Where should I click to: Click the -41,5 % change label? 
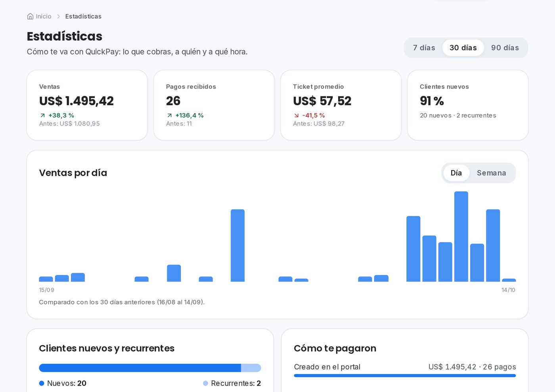point(313,115)
